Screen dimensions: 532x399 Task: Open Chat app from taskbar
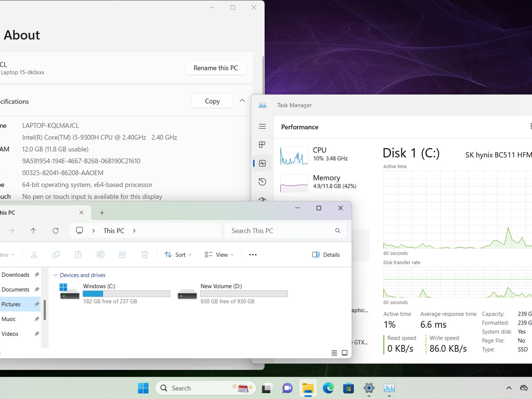[x=288, y=388]
